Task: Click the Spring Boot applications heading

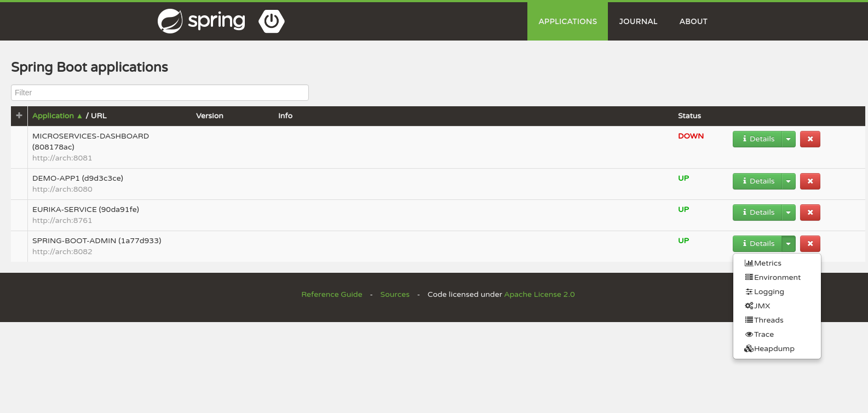Action: coord(89,67)
